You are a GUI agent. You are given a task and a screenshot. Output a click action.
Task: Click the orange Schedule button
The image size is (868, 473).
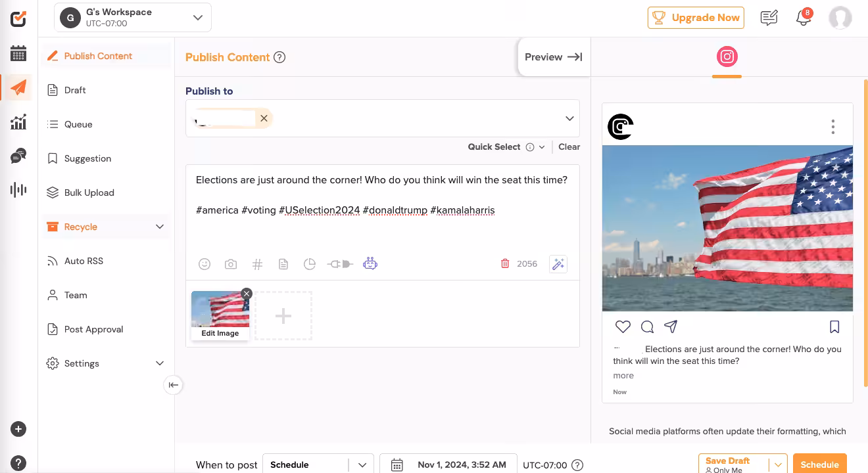tap(820, 464)
